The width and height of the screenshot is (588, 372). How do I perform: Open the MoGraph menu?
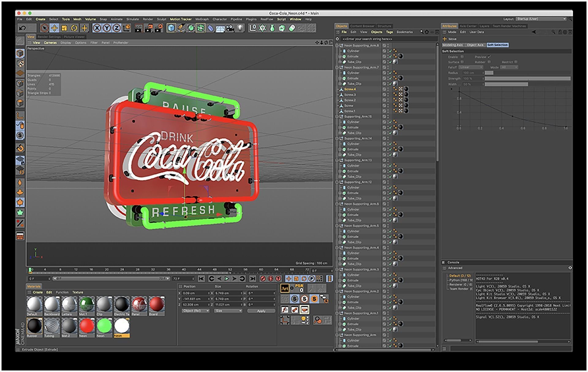pos(202,19)
